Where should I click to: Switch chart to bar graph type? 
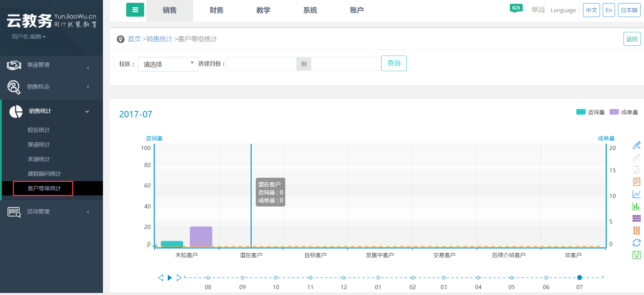[x=636, y=206]
